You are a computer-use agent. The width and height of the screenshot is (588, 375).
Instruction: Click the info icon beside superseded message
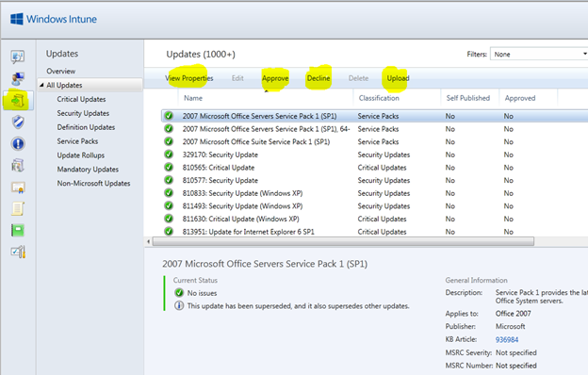click(x=179, y=305)
